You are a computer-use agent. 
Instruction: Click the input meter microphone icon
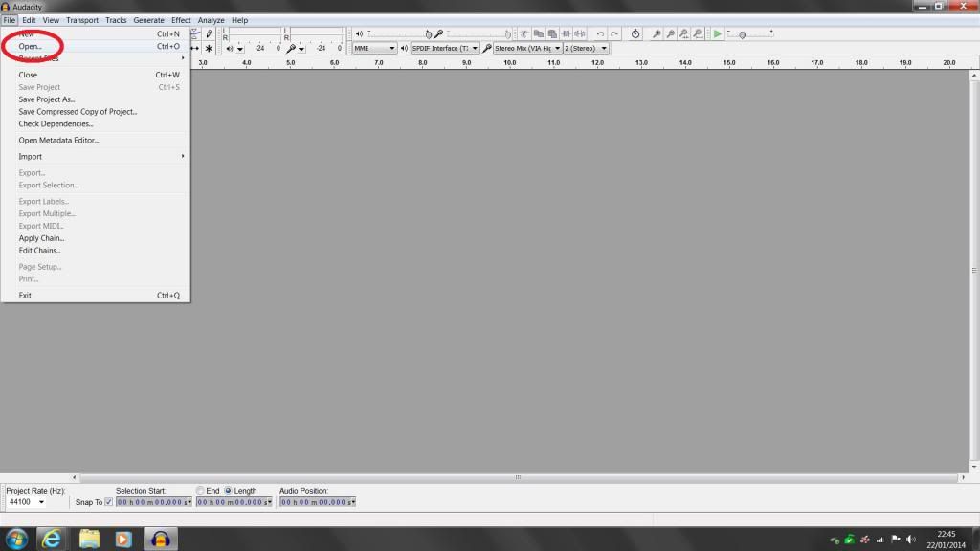(291, 48)
